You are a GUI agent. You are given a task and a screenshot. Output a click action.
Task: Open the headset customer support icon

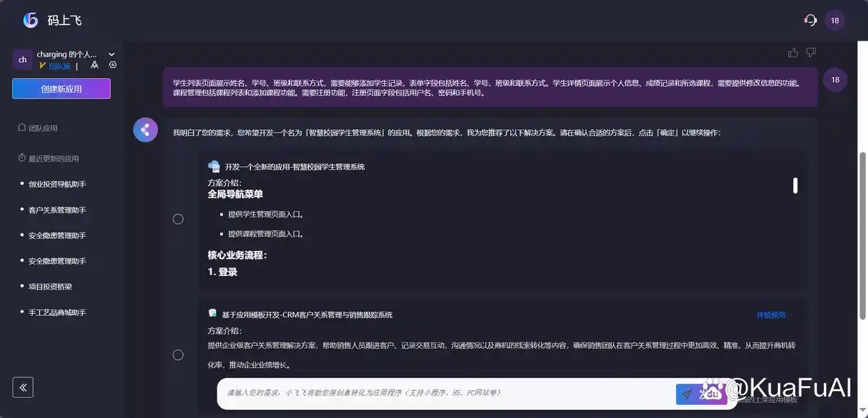809,20
